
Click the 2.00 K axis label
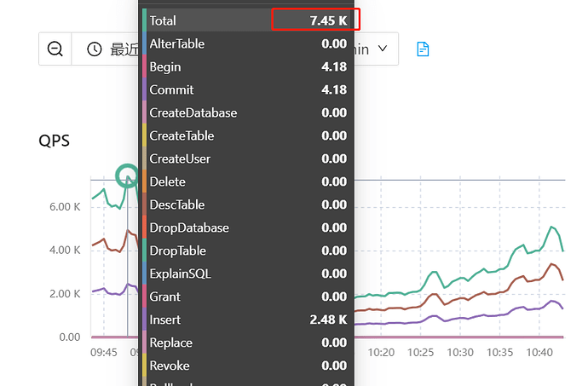[65, 293]
